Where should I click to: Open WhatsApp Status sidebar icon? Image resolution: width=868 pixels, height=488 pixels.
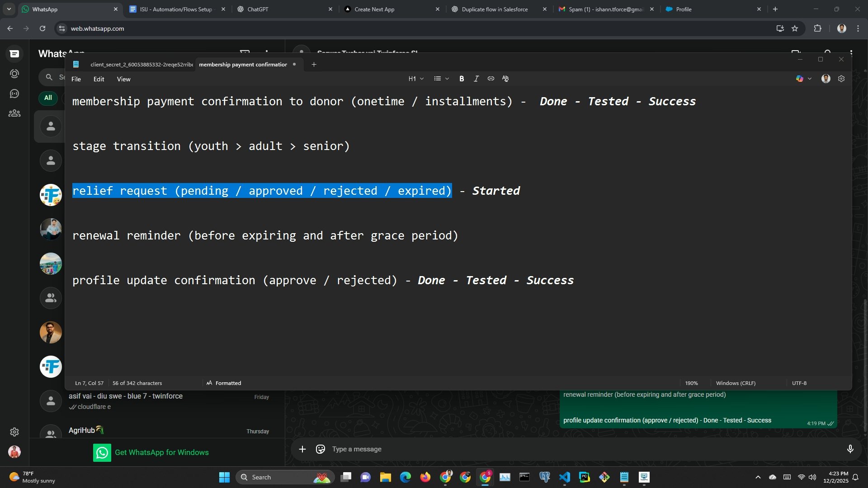(x=14, y=74)
